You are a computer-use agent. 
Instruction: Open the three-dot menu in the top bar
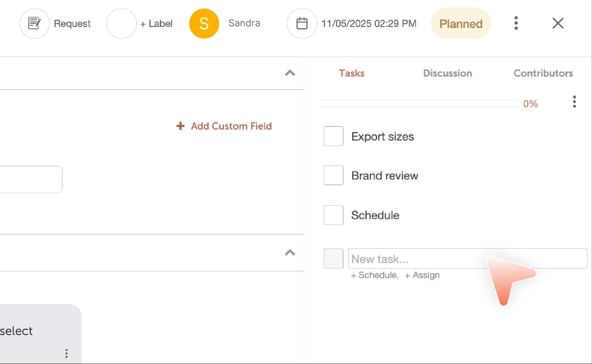[x=516, y=23]
